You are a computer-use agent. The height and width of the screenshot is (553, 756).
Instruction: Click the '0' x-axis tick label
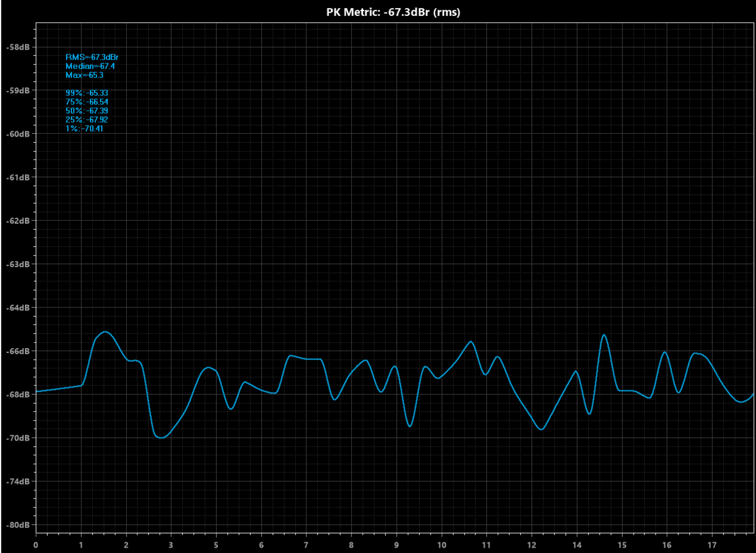36,545
